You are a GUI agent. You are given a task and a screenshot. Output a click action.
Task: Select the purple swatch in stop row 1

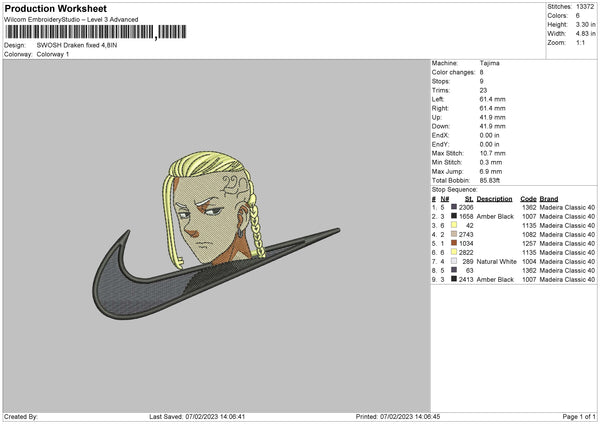click(x=454, y=207)
